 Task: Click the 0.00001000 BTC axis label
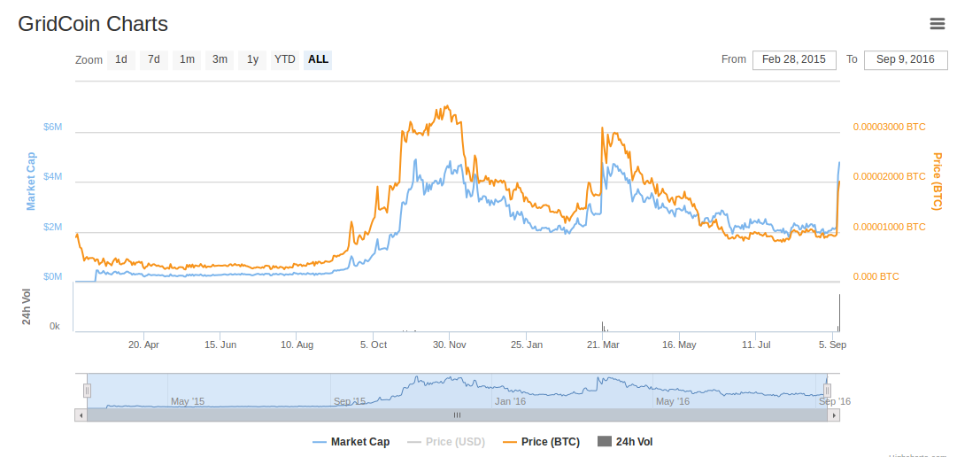[890, 227]
